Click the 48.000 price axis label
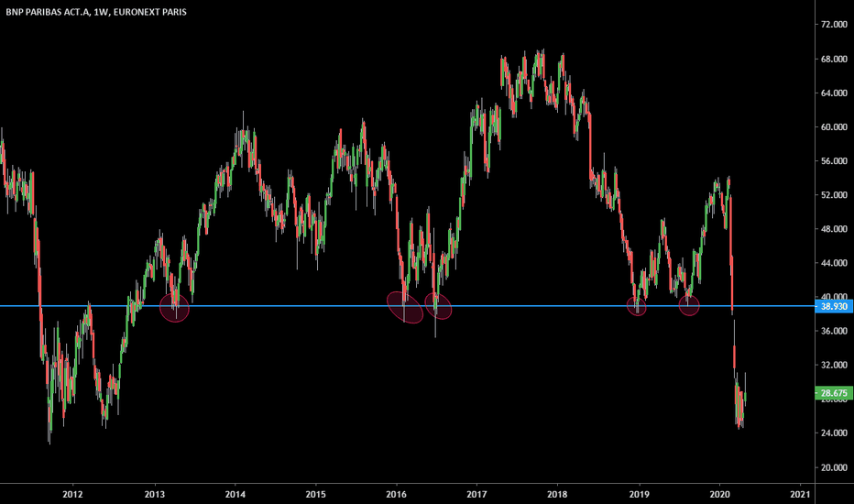Screen dimensions: 854x504 (834, 229)
